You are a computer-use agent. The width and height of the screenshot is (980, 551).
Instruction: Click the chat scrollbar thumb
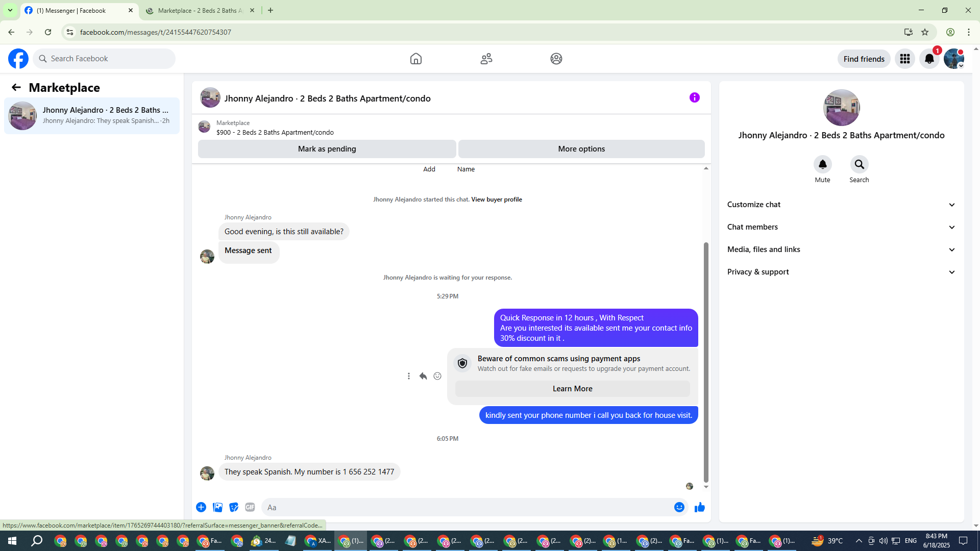coord(706,362)
